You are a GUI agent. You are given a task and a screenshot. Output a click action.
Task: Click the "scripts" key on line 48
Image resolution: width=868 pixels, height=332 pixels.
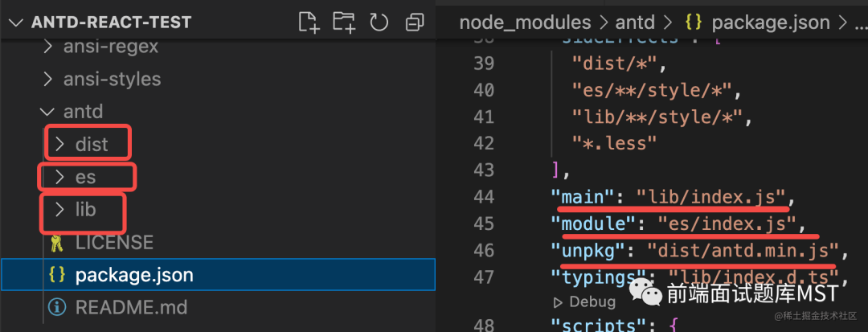click(x=599, y=325)
